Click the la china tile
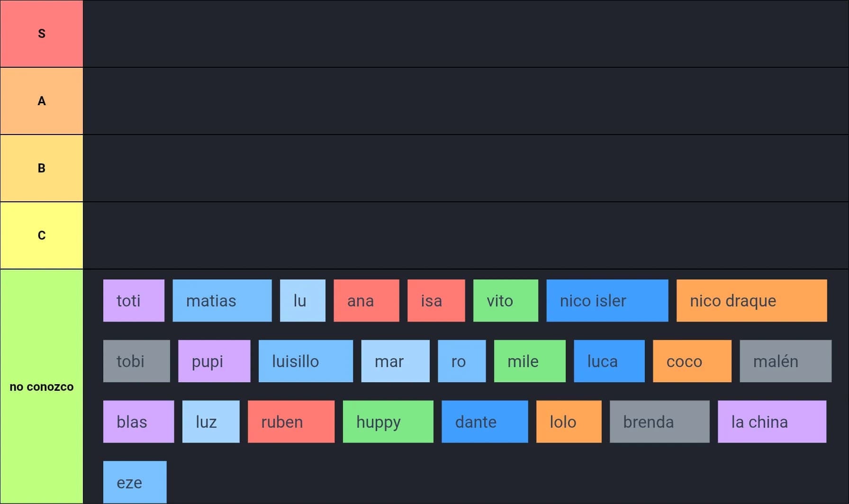Image resolution: width=849 pixels, height=504 pixels. click(772, 422)
